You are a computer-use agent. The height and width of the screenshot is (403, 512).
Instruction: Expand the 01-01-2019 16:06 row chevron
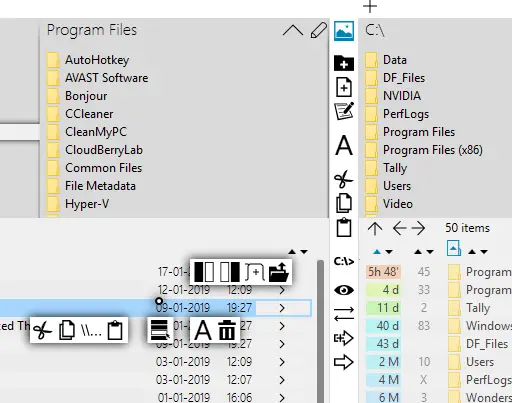[282, 398]
